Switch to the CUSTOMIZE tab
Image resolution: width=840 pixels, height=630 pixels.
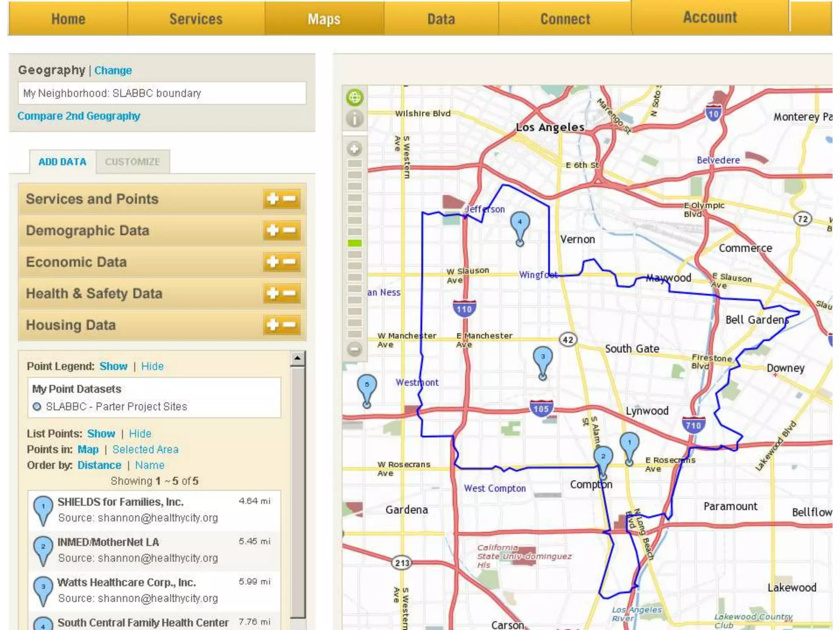132,162
